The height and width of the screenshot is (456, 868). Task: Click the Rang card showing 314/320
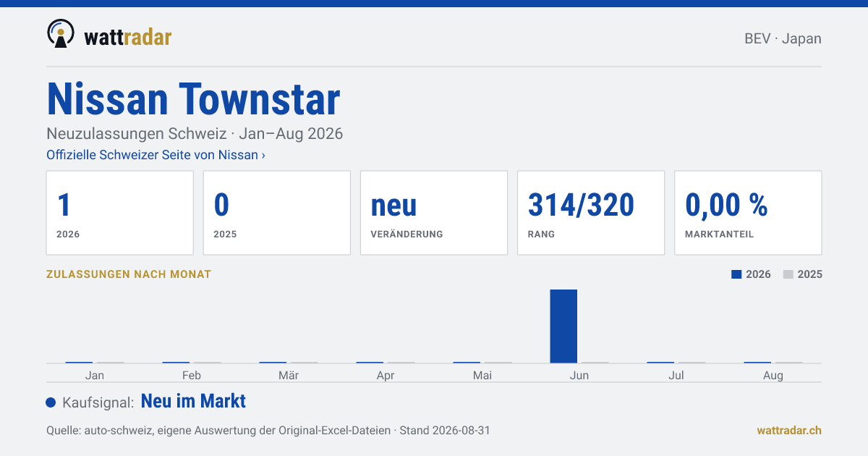point(591,213)
